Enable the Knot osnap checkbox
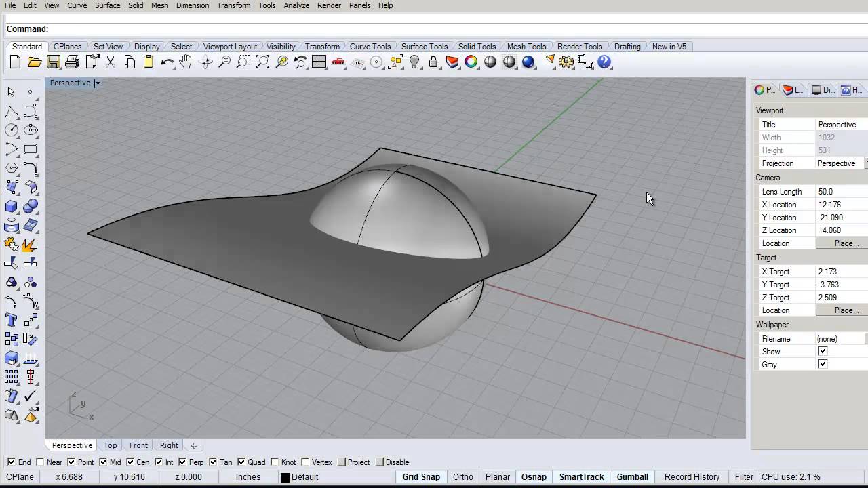This screenshot has width=868, height=488. [275, 462]
